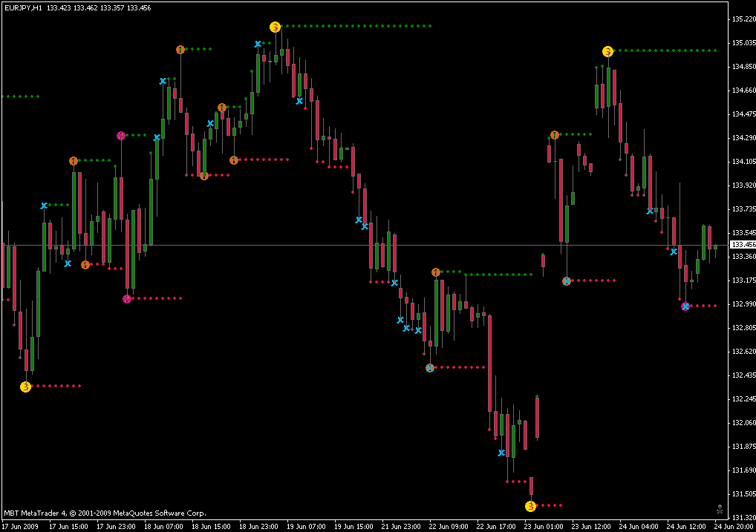Image resolution: width=756 pixels, height=532 pixels.
Task: Select the orange 1 marker near the 135.035 level
Action: 180,50
